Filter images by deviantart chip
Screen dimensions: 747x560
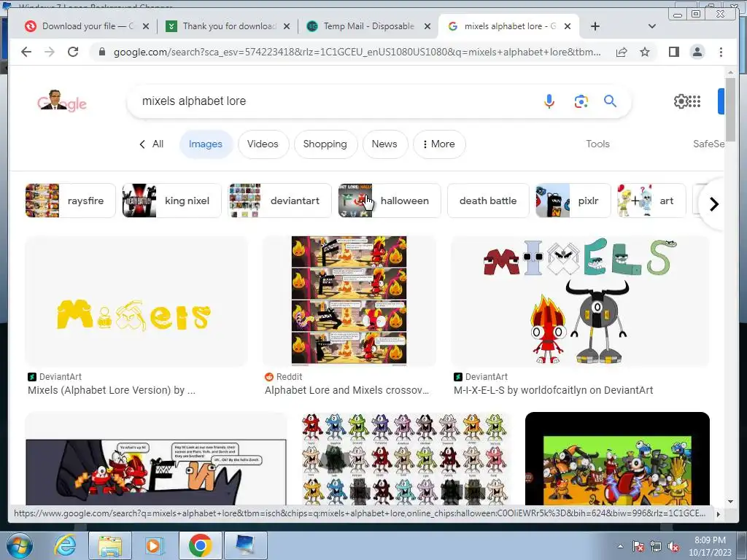pos(280,201)
